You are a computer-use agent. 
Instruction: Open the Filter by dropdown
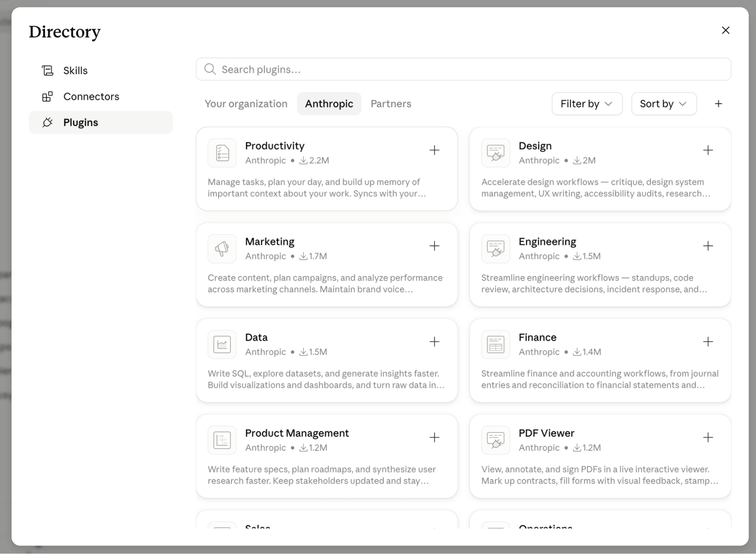587,104
